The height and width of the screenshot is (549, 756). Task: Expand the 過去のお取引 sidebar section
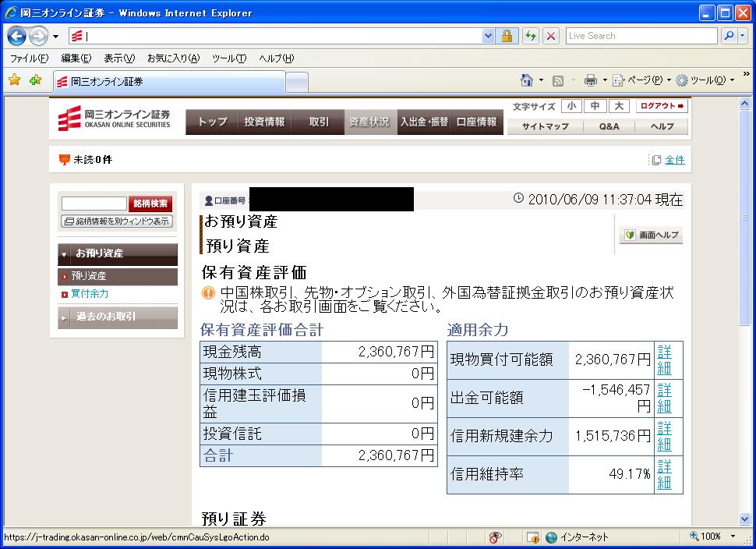tap(118, 317)
